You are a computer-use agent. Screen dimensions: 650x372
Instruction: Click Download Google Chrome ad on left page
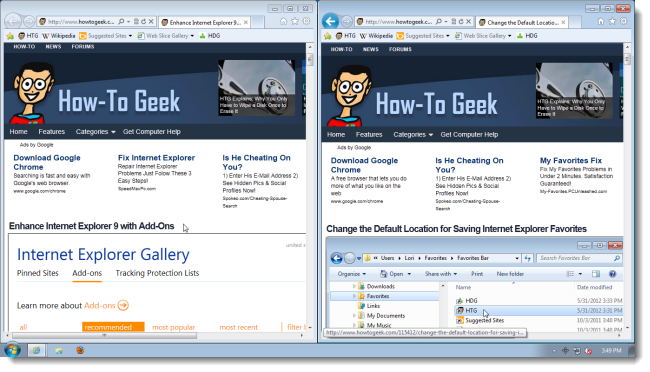click(47, 163)
